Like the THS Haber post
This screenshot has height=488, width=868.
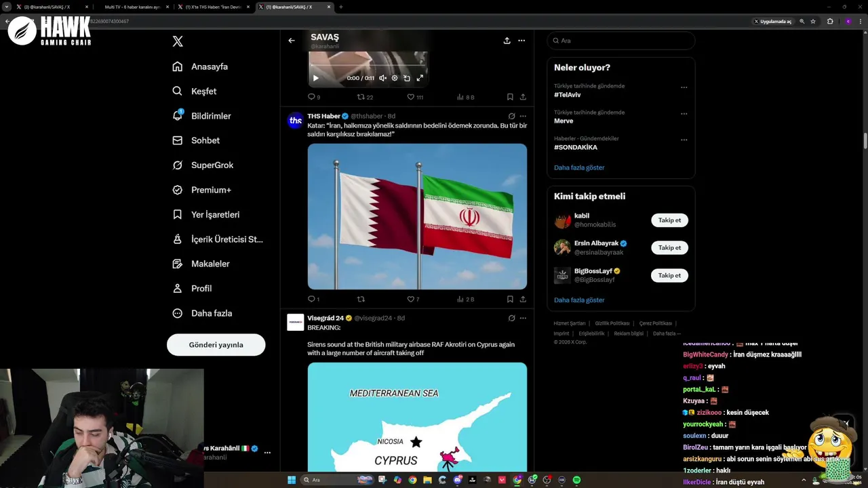point(413,299)
